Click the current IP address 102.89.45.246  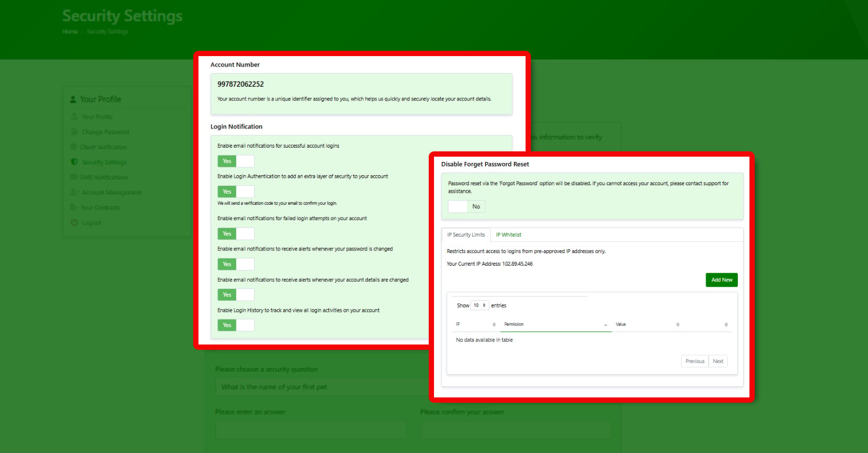coord(518,264)
